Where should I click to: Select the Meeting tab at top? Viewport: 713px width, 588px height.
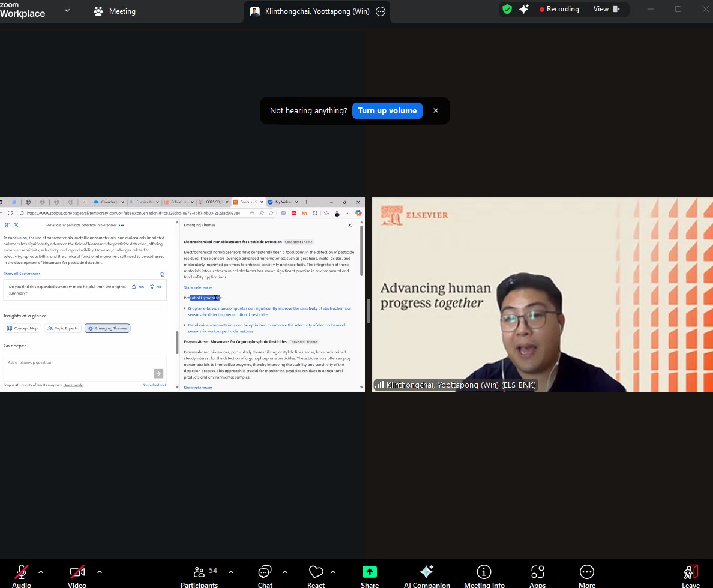tap(115, 11)
